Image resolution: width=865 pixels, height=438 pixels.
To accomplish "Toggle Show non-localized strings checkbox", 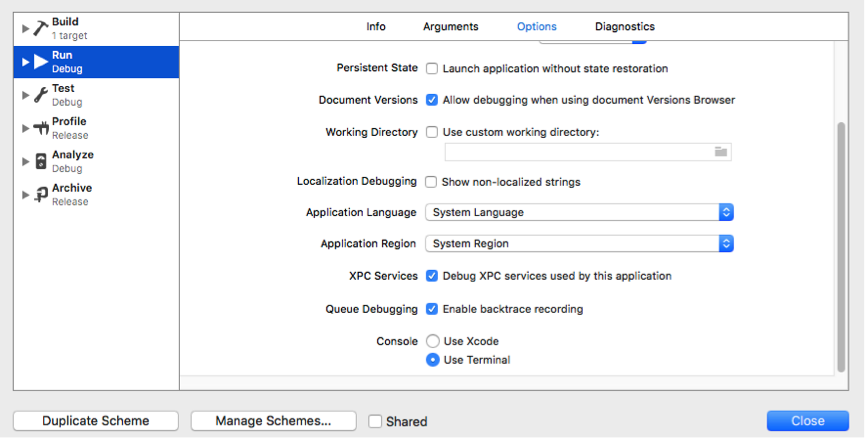I will 431,182.
